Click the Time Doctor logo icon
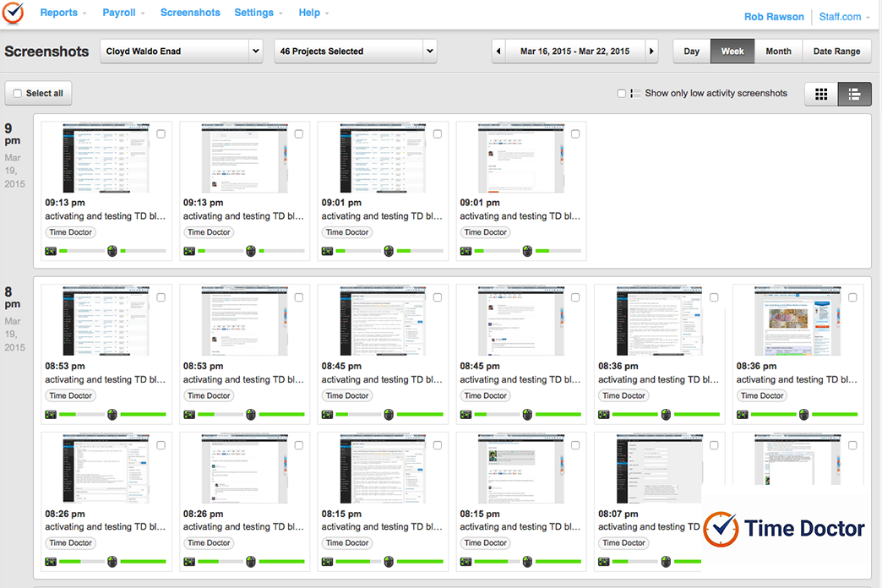 (13, 13)
